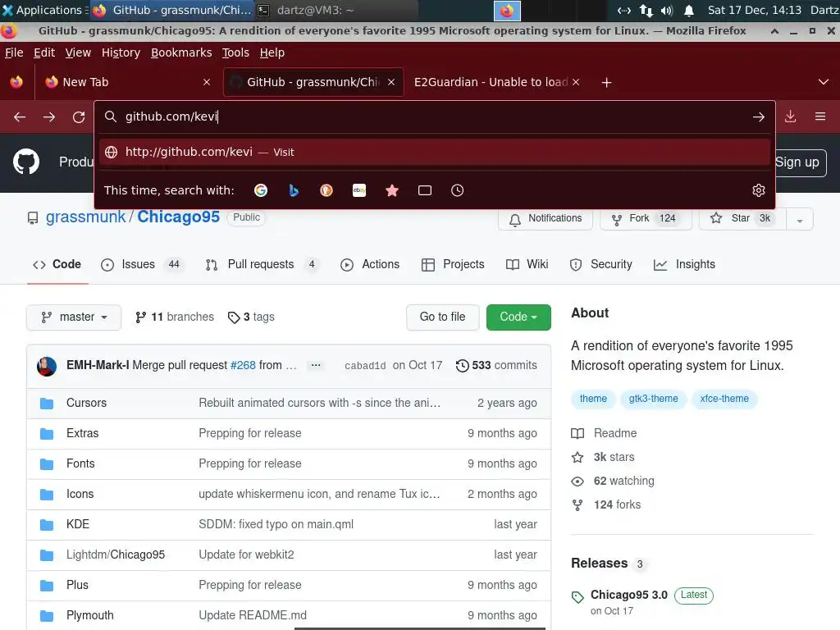Search this time with Google
The height and width of the screenshot is (630, 840).
(261, 190)
